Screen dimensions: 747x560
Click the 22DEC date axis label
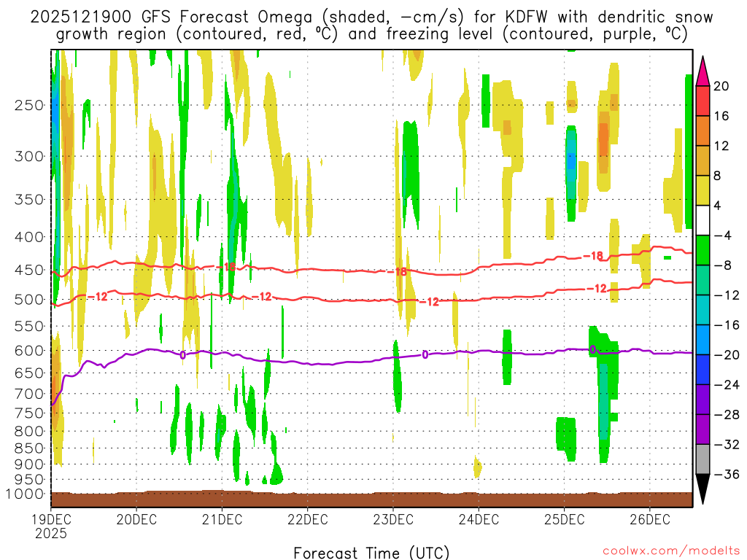308,519
